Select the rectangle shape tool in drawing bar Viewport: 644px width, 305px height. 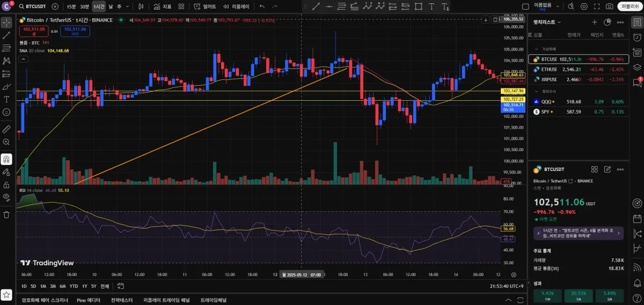(419, 6)
